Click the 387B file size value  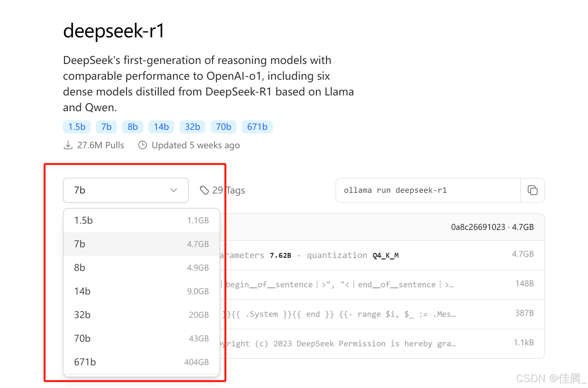pos(524,313)
